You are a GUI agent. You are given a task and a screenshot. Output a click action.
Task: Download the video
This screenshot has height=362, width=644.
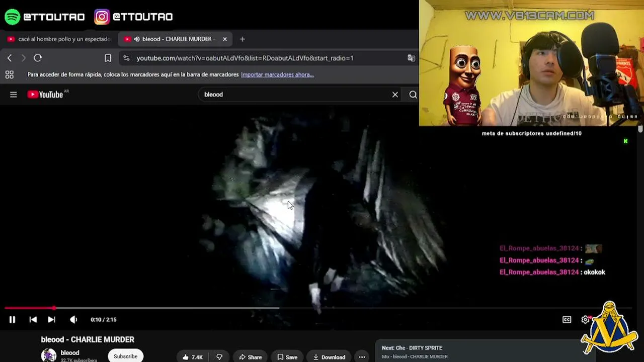329,357
